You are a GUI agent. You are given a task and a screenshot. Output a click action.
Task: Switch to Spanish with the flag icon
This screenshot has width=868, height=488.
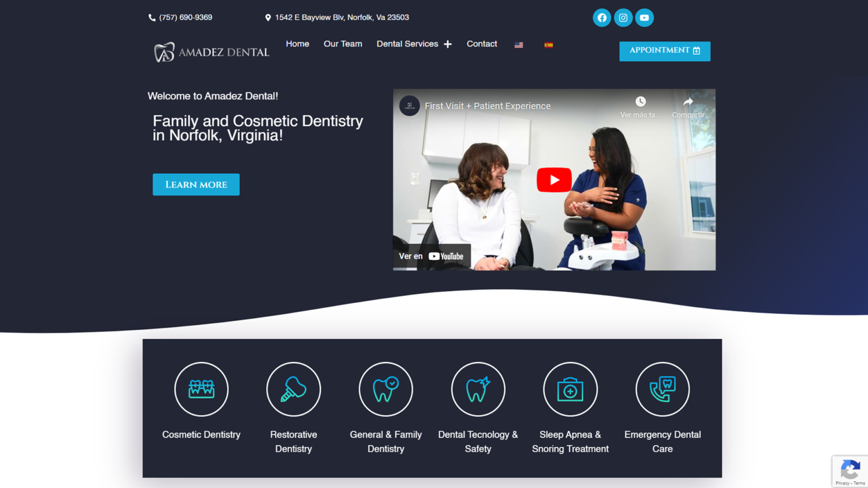[x=549, y=44]
